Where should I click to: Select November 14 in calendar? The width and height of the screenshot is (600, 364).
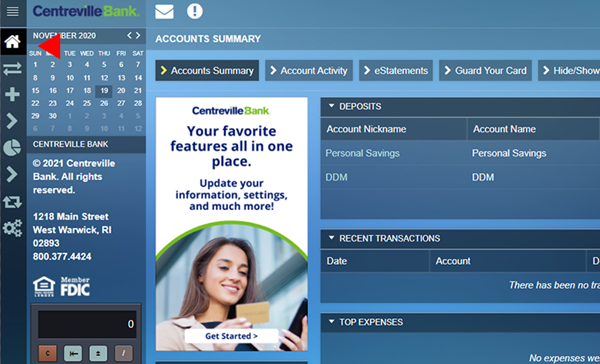point(138,78)
